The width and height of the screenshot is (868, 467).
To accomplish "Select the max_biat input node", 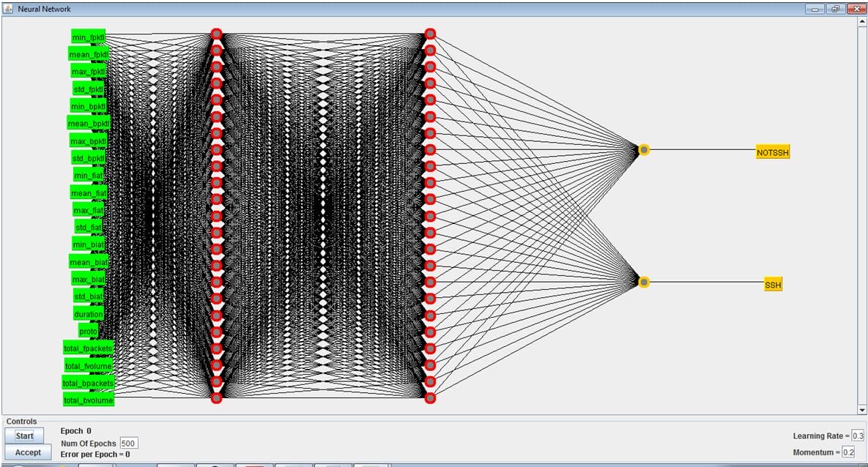I will [x=89, y=280].
